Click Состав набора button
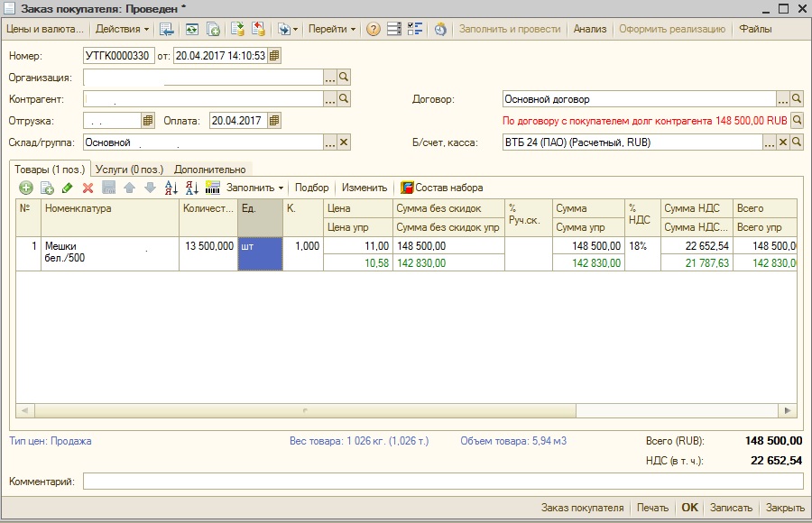The height and width of the screenshot is (523, 812). pyautogui.click(x=441, y=188)
